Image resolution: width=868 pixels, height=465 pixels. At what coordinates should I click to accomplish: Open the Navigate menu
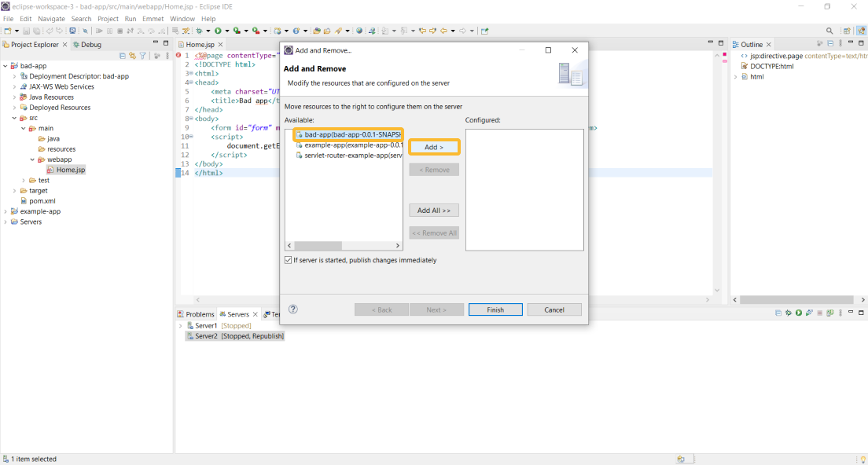[x=51, y=19]
